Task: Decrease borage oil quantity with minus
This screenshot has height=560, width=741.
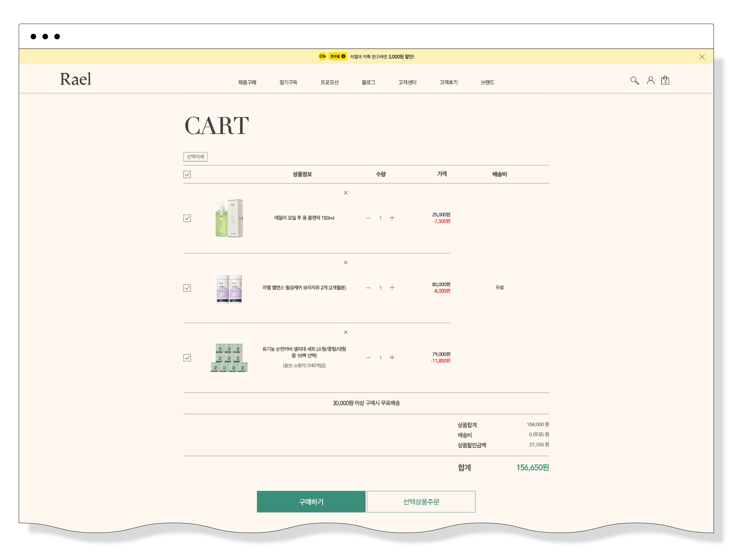Action: coord(368,288)
